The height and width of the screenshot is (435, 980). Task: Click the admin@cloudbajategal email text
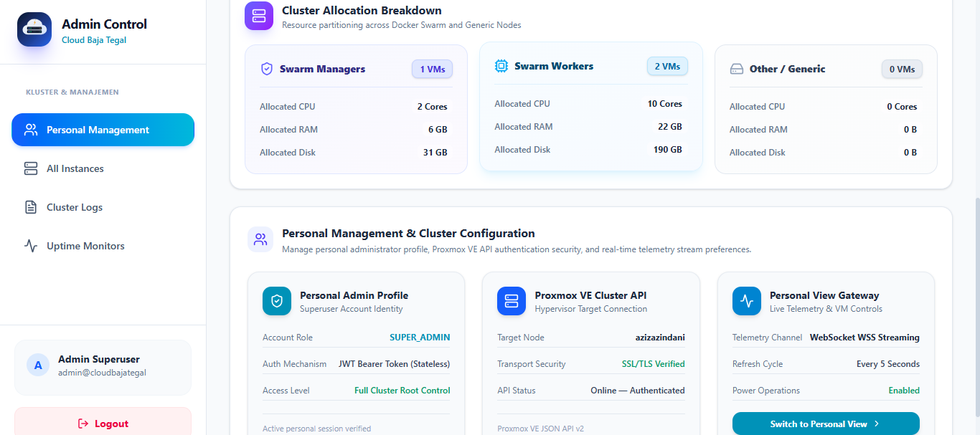coord(102,373)
